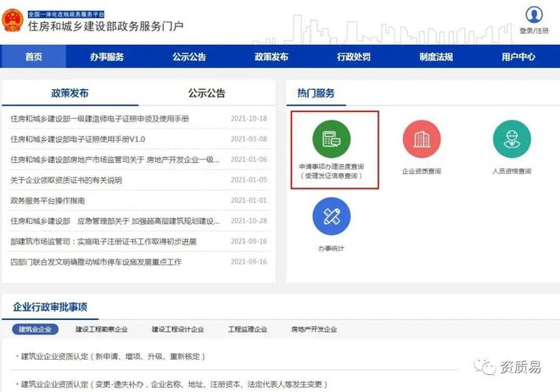Open 关于企业领取资质证书的有关说明 article
The image size is (560, 392).
point(66,180)
